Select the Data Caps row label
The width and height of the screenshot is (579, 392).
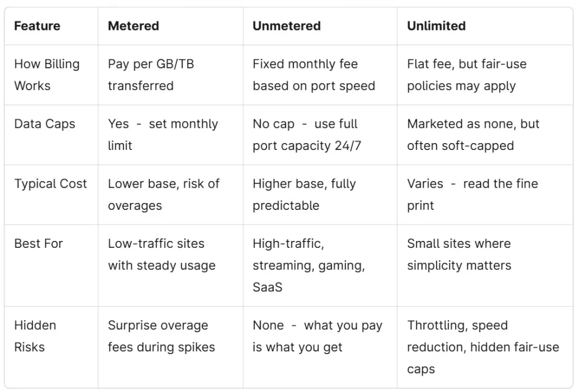[x=45, y=124]
